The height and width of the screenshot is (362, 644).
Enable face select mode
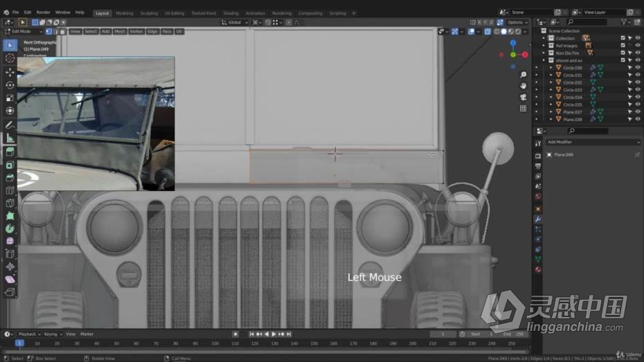pyautogui.click(x=63, y=32)
